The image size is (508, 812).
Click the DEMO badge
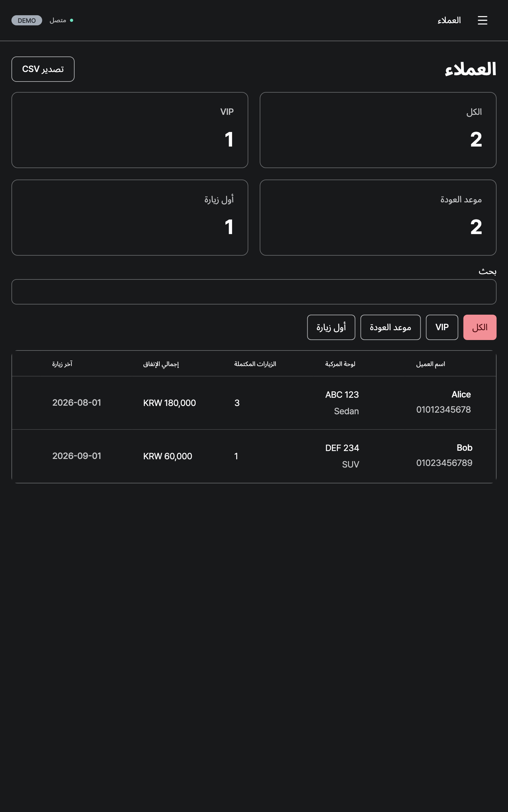pos(27,21)
